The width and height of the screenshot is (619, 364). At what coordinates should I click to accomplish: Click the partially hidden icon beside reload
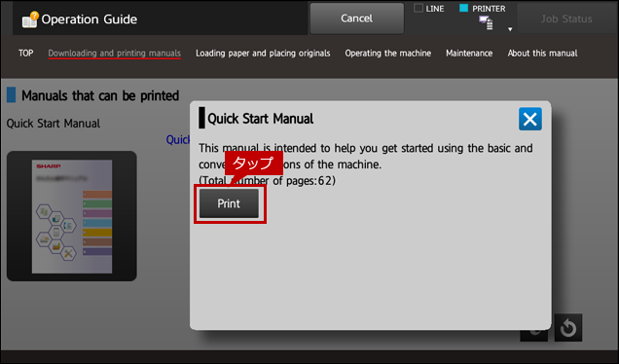pyautogui.click(x=533, y=336)
